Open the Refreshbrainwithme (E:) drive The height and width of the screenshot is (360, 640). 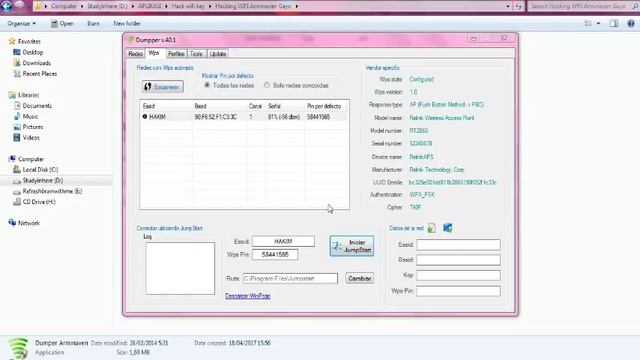tap(52, 191)
